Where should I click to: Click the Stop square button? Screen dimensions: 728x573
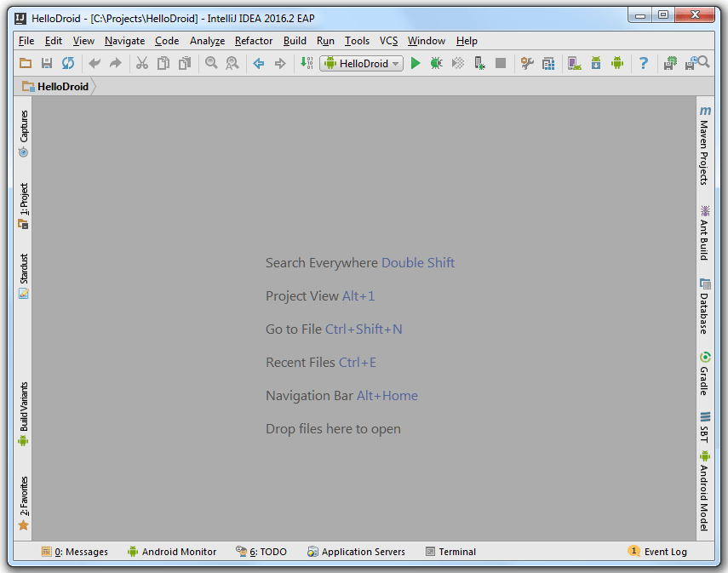pos(501,63)
